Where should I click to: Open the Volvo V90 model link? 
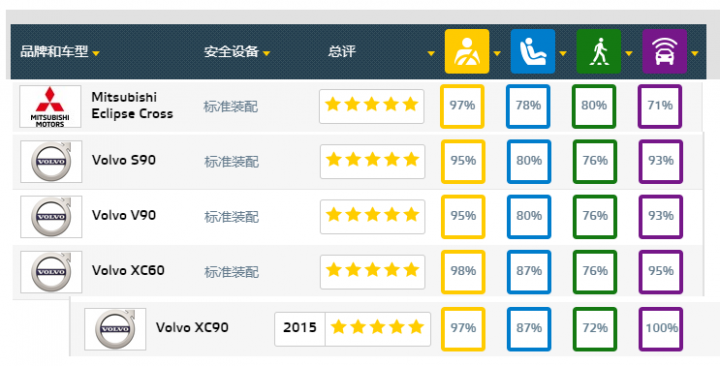(124, 215)
